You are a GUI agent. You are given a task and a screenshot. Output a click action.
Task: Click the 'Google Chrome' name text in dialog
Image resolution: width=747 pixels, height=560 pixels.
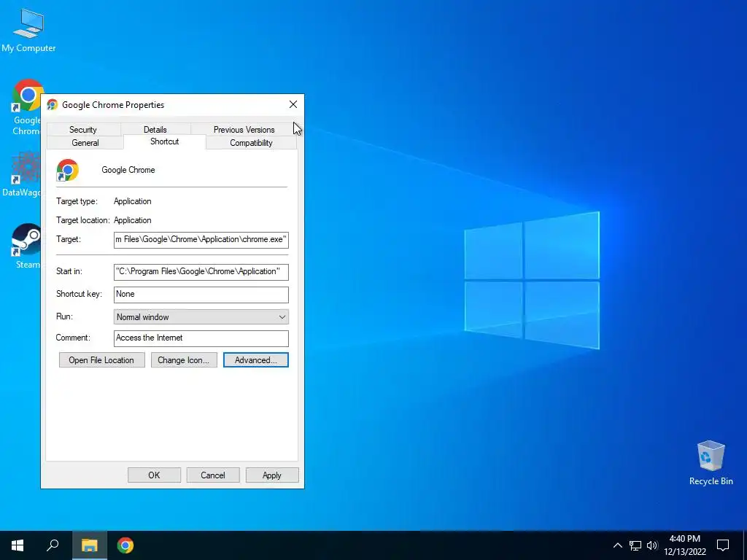(x=128, y=170)
